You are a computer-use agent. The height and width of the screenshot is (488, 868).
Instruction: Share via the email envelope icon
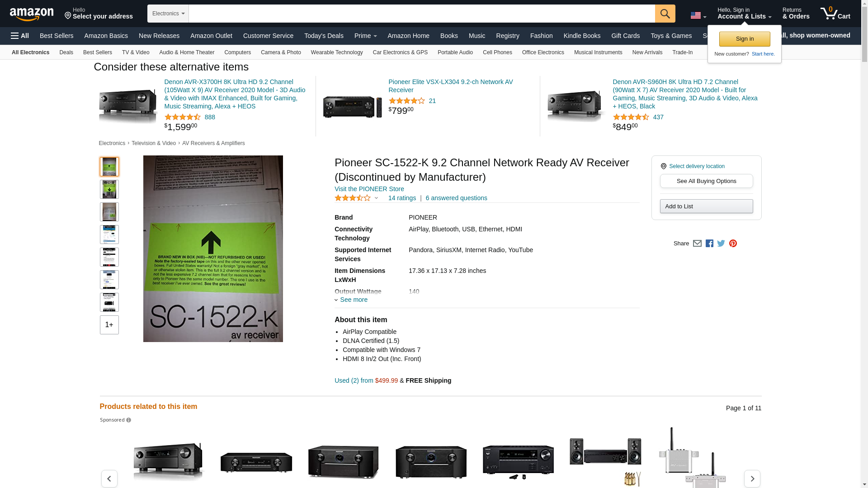point(697,244)
